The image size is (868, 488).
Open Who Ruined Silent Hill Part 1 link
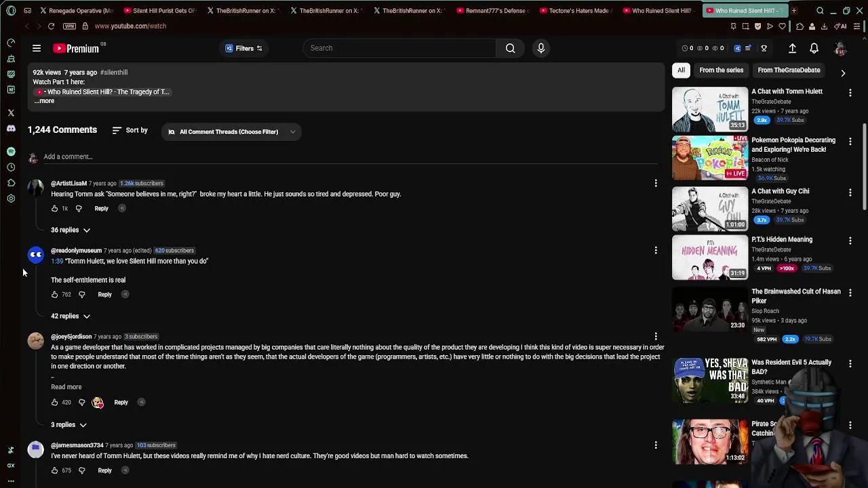[x=102, y=91]
